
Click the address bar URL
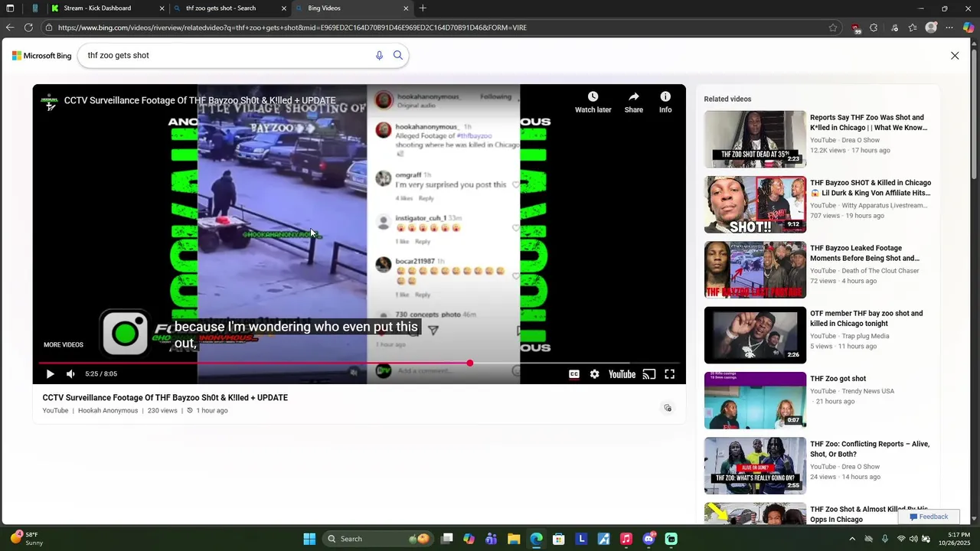click(292, 28)
